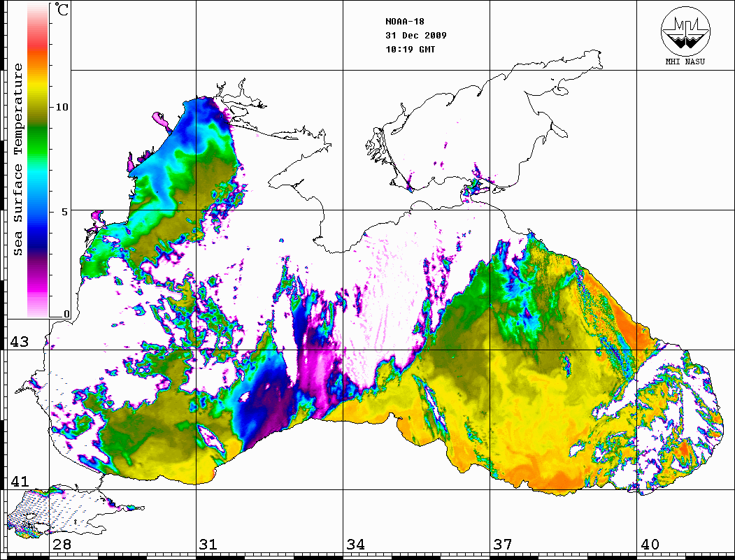Click the '31 Dec 2009' date text

coord(416,36)
